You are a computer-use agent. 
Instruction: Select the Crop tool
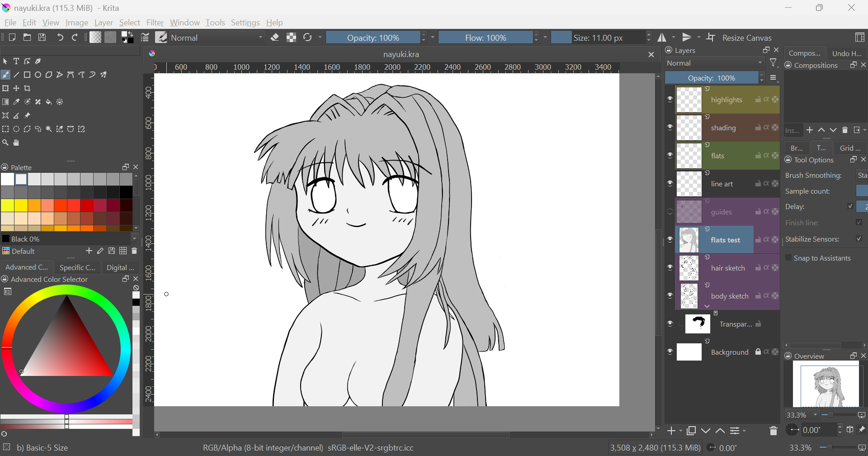[28, 89]
